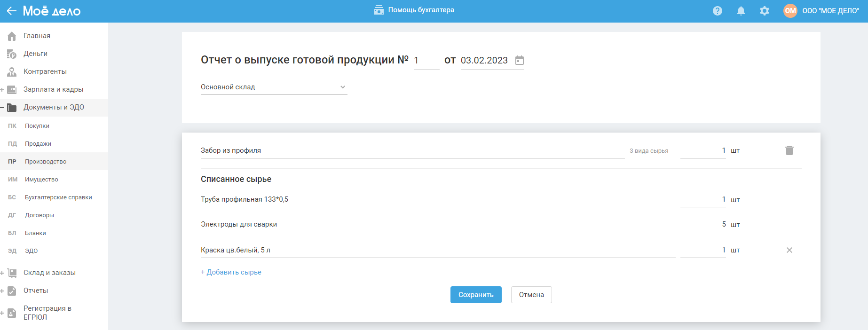Expand the Склад и заказы section
The image size is (868, 330).
2,273
